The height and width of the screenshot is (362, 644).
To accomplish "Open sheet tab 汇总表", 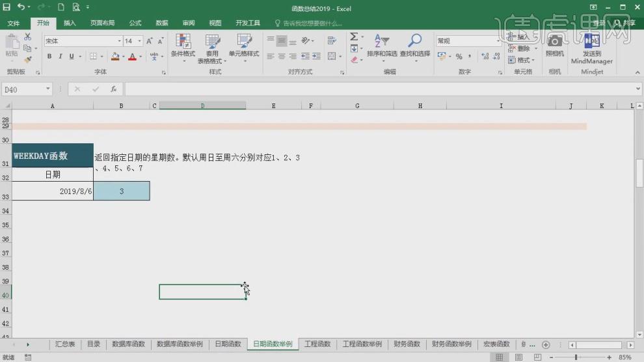I will (x=65, y=344).
